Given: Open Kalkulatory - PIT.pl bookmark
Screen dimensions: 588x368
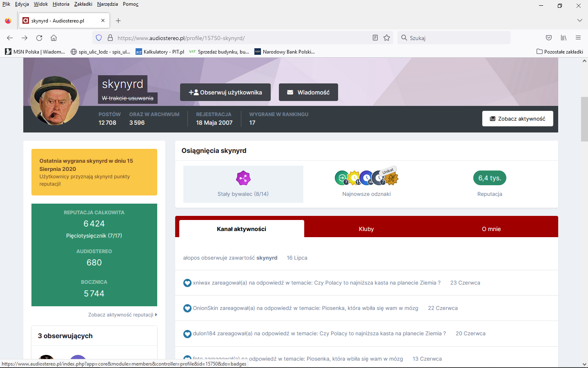Looking at the screenshot, I should (x=160, y=52).
